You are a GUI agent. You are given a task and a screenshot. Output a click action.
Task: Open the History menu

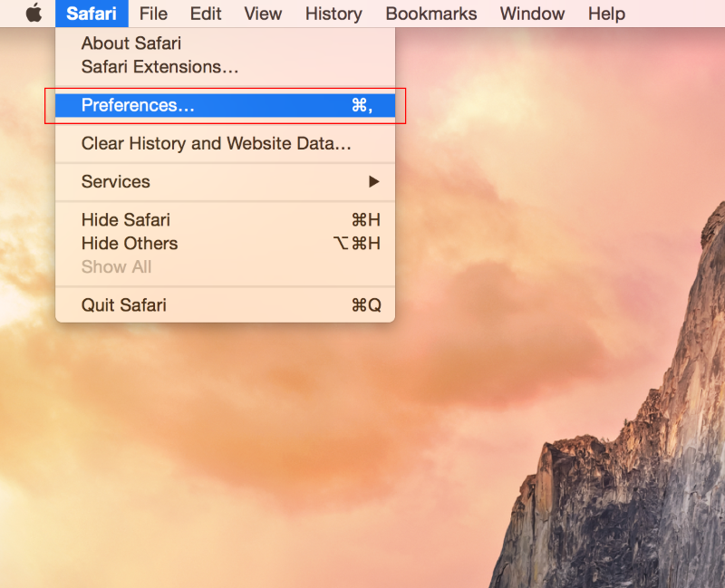[333, 14]
